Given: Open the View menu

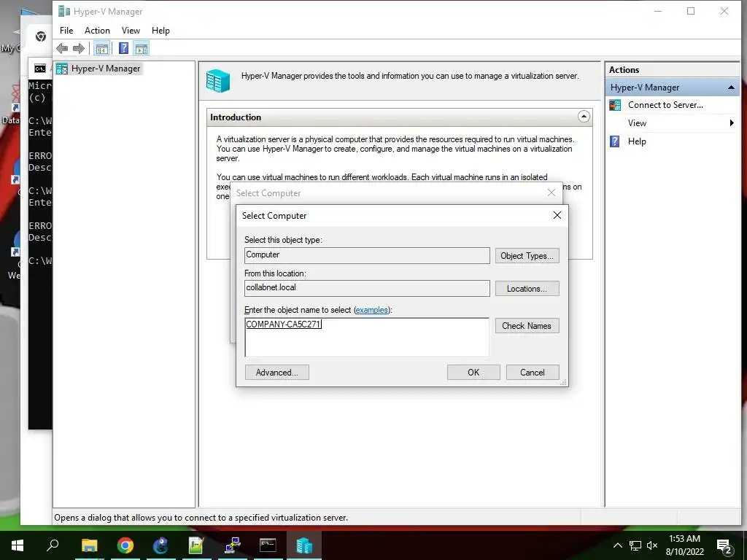Looking at the screenshot, I should tap(131, 31).
